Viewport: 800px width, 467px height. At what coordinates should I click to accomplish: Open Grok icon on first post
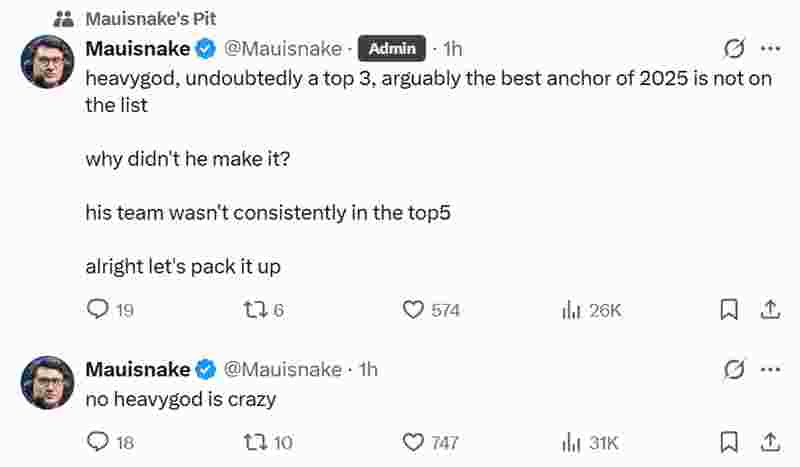734,49
